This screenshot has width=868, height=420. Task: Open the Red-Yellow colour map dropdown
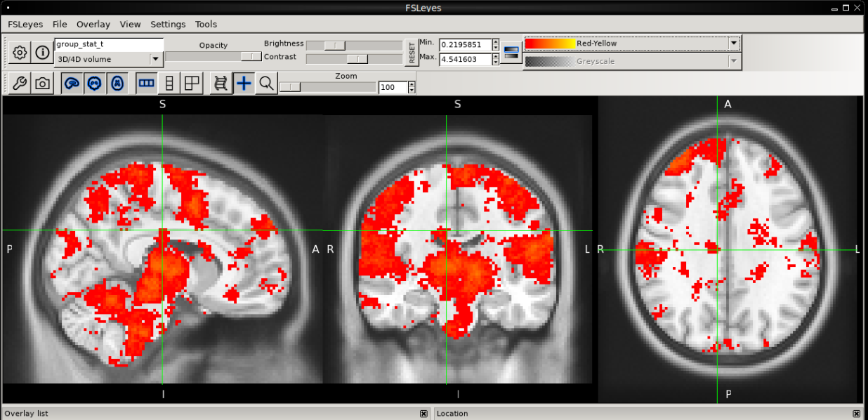click(x=632, y=44)
